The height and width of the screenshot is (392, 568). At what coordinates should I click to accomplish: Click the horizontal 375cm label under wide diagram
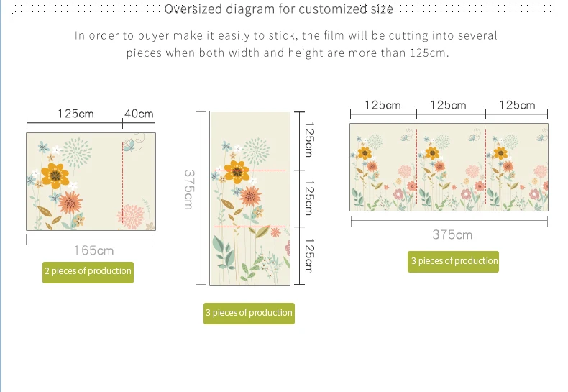452,234
